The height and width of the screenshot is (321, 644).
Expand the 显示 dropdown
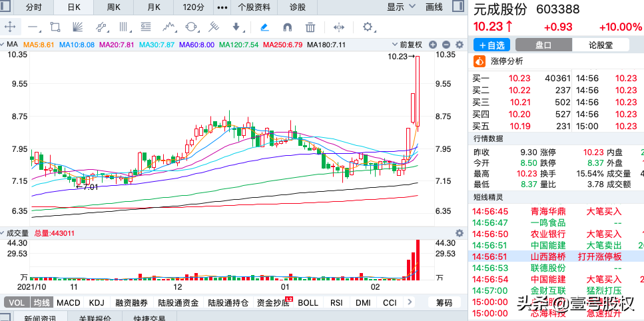(402, 7)
